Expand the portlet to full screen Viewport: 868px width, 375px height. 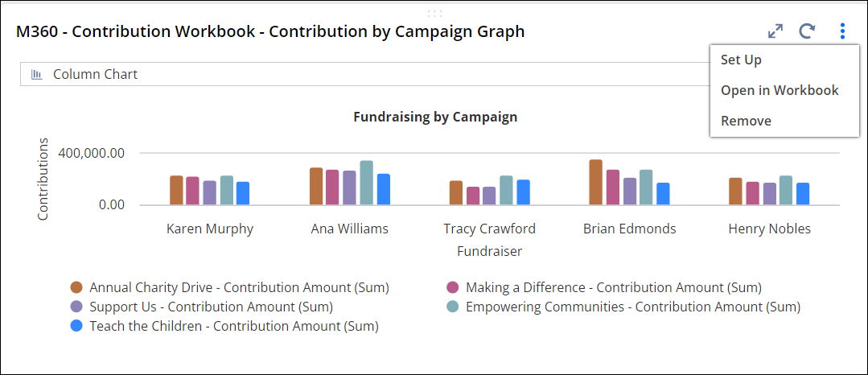point(775,31)
